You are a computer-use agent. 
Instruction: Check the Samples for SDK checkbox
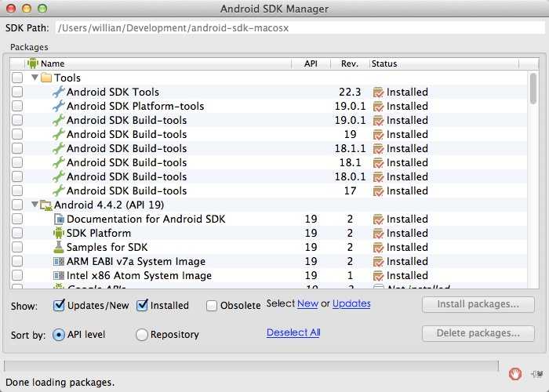click(17, 247)
